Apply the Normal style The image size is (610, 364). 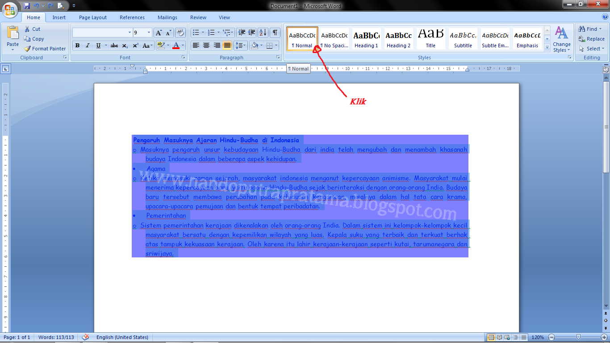[x=302, y=39]
